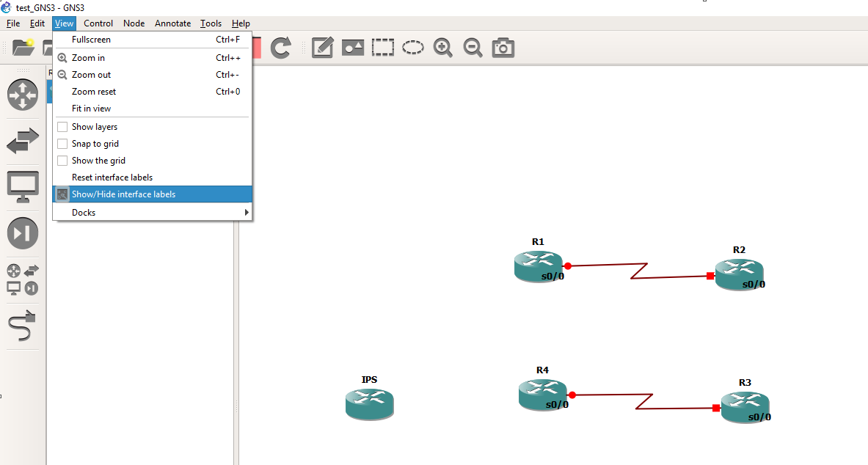Open the Help menu
Image resolution: width=868 pixels, height=465 pixels.
241,23
